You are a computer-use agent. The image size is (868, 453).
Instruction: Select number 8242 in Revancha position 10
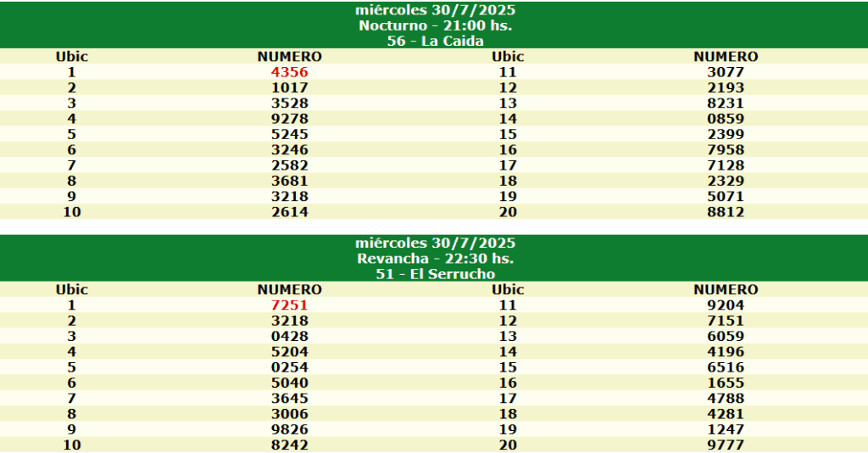pos(290,445)
